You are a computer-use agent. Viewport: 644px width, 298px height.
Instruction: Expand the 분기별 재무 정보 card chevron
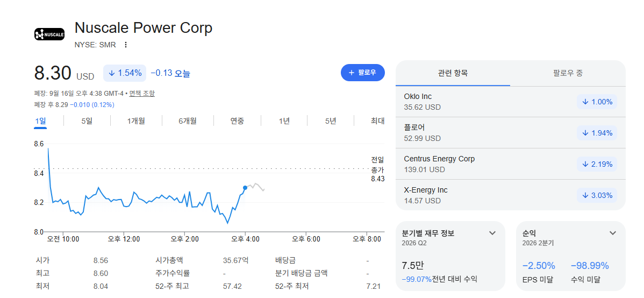pyautogui.click(x=492, y=233)
